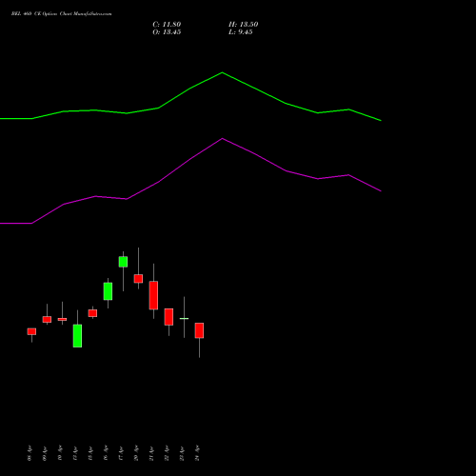Click the high value "H: 13.50"
Screen dimensions: 476x476
243,25
